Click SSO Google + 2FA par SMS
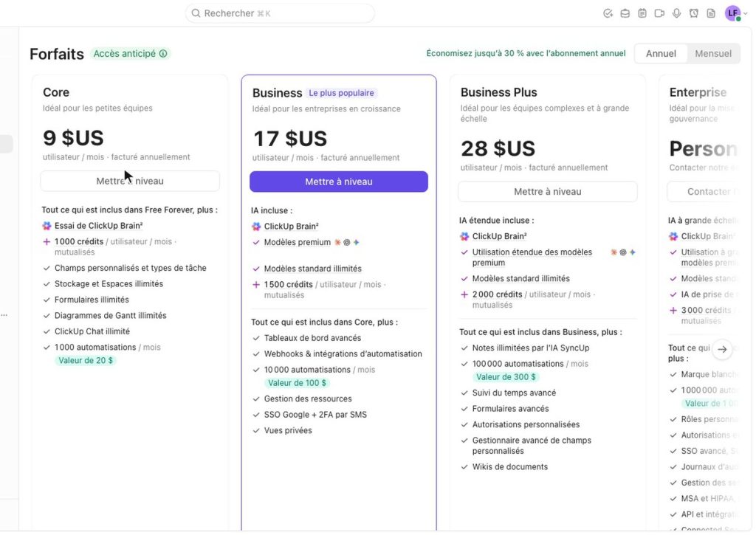The height and width of the screenshot is (535, 756). (315, 415)
